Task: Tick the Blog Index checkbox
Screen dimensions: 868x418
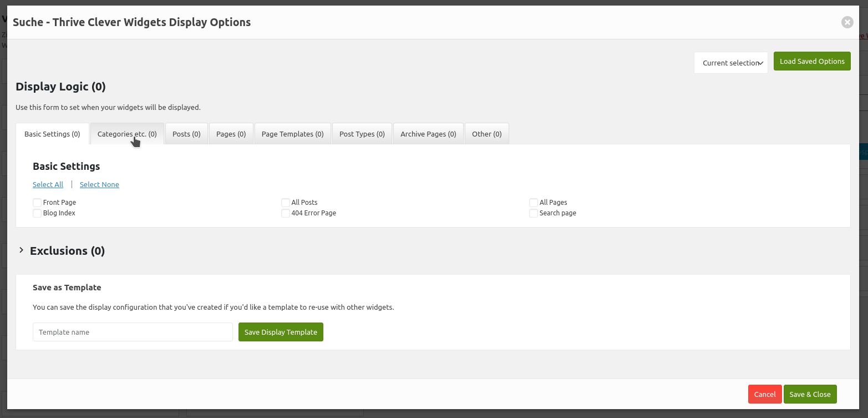Action: tap(37, 213)
